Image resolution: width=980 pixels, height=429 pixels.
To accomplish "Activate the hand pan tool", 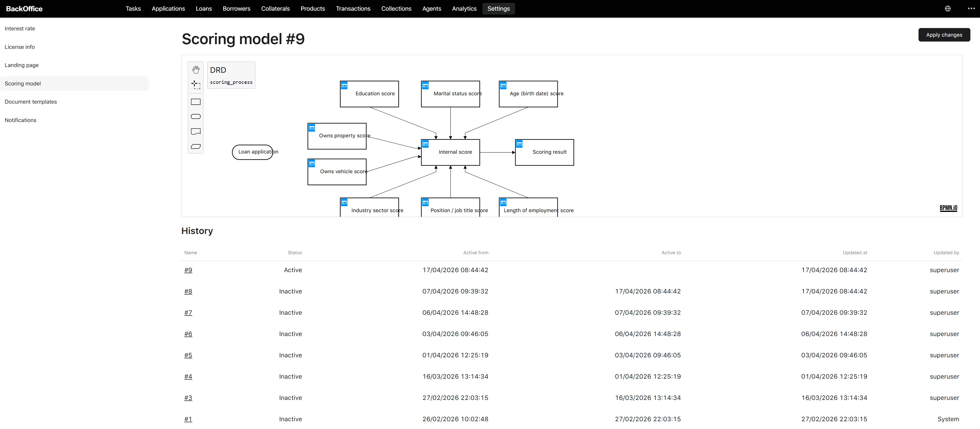I will point(196,69).
